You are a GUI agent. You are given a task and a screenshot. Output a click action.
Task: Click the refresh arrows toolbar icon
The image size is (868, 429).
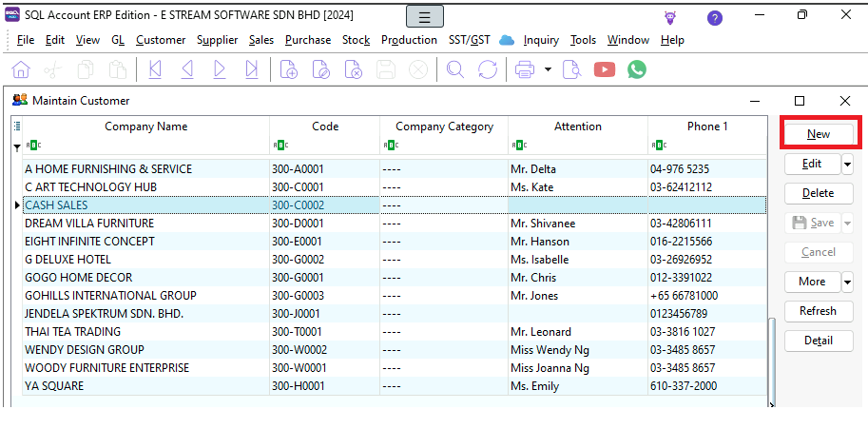click(x=488, y=69)
